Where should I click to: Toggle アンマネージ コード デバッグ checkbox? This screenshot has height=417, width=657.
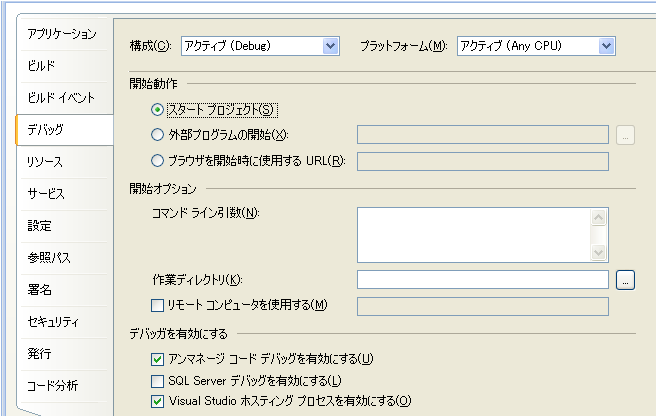[157, 359]
